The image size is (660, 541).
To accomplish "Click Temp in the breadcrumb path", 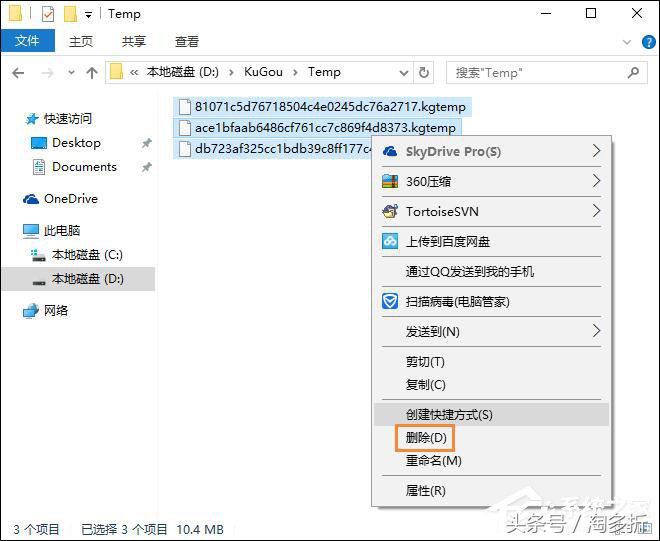I will (x=324, y=72).
